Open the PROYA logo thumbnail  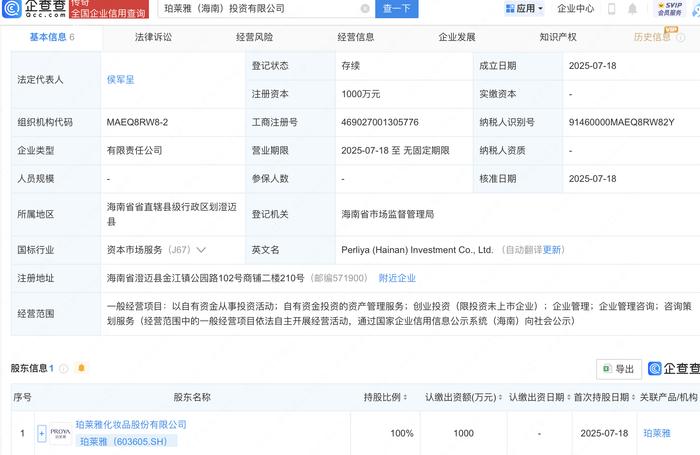point(60,433)
